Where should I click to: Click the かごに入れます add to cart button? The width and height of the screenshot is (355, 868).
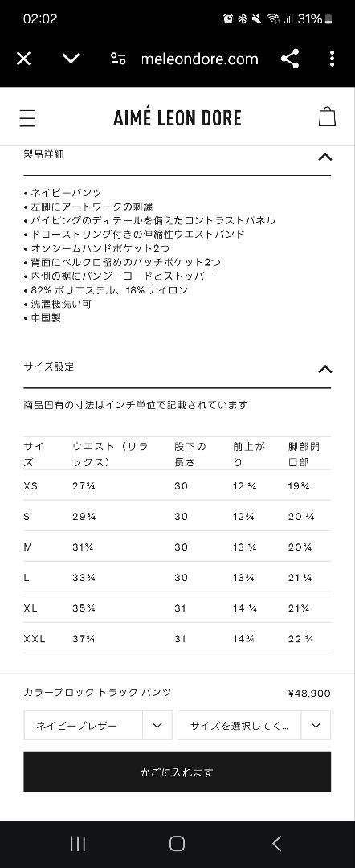pos(177,772)
